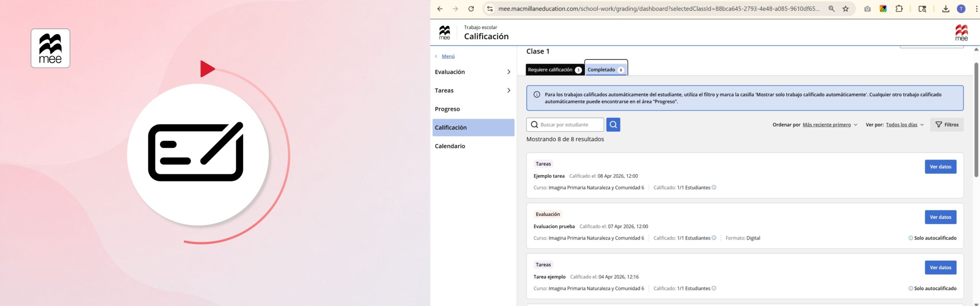Open the colorful extension icon in toolbar
The height and width of the screenshot is (306, 980).
[x=883, y=9]
